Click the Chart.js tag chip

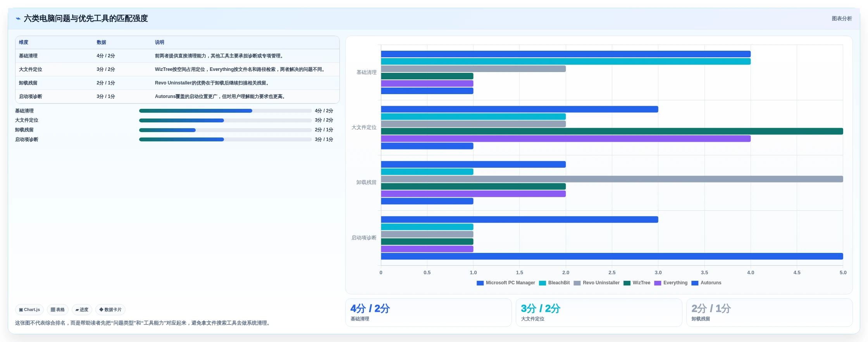[29, 310]
